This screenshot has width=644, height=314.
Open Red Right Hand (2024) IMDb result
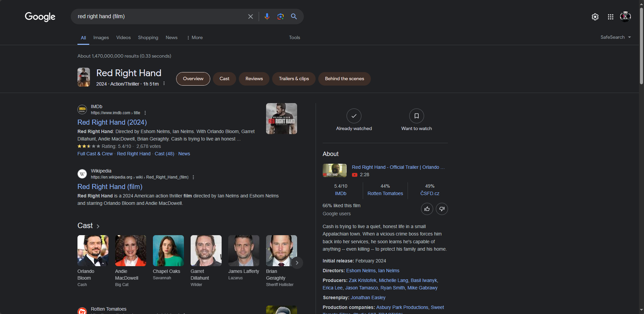(112, 122)
